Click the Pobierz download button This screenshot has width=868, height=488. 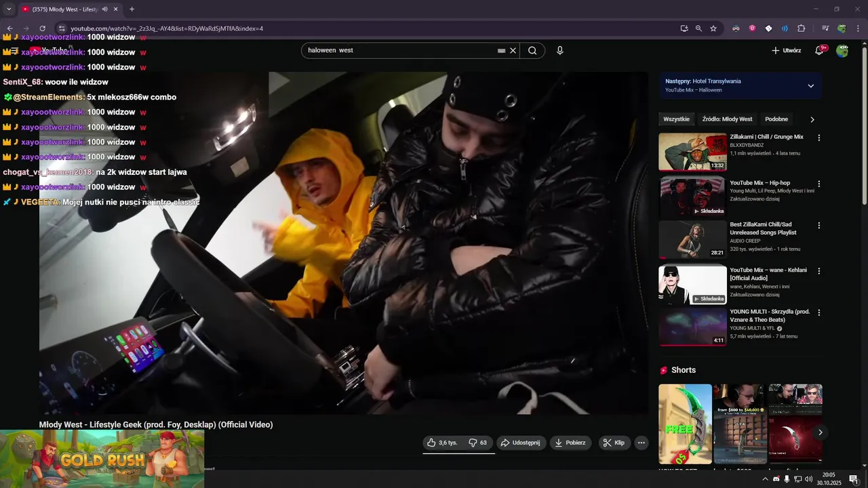coord(570,443)
